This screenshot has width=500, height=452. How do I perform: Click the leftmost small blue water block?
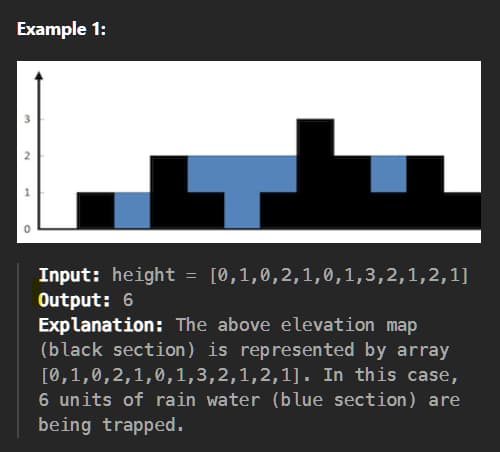click(x=132, y=210)
